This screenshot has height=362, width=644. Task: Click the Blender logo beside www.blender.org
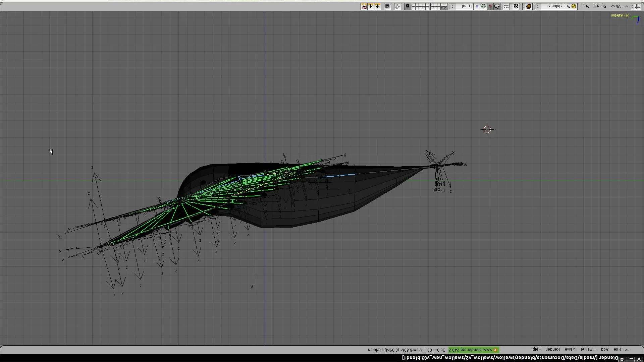[495, 350]
